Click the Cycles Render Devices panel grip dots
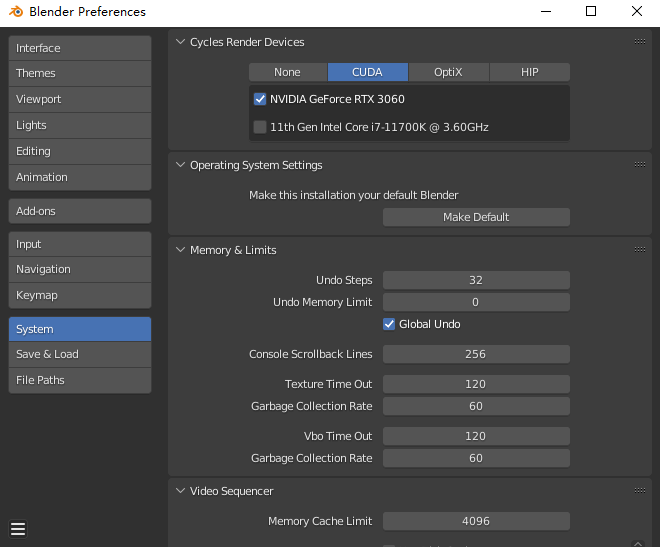The image size is (660, 547). [639, 42]
